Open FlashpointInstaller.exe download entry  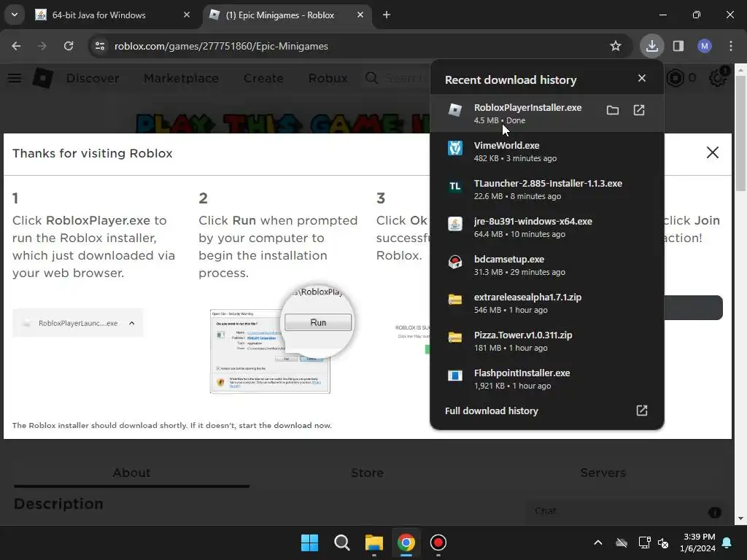tap(547, 378)
